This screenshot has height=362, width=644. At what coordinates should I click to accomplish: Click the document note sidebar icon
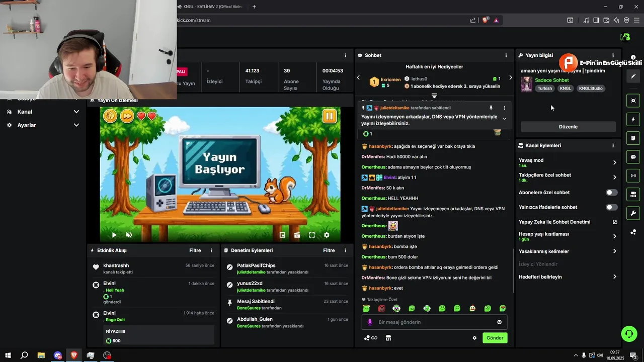(x=633, y=138)
